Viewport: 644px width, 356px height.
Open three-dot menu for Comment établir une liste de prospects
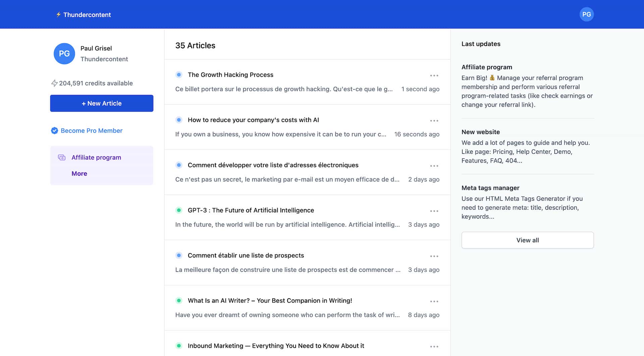tap(434, 256)
